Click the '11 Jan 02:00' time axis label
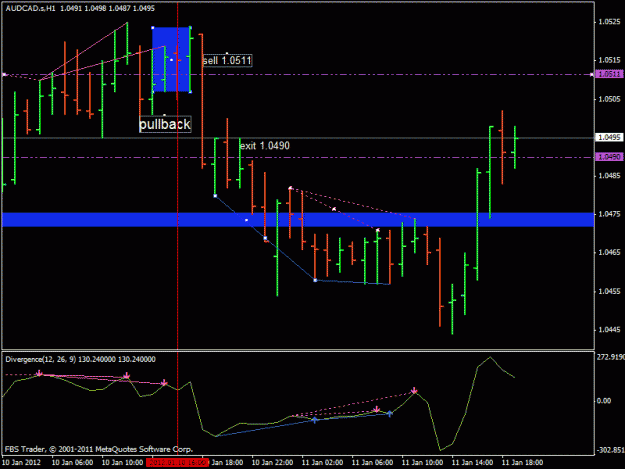 [x=322, y=463]
